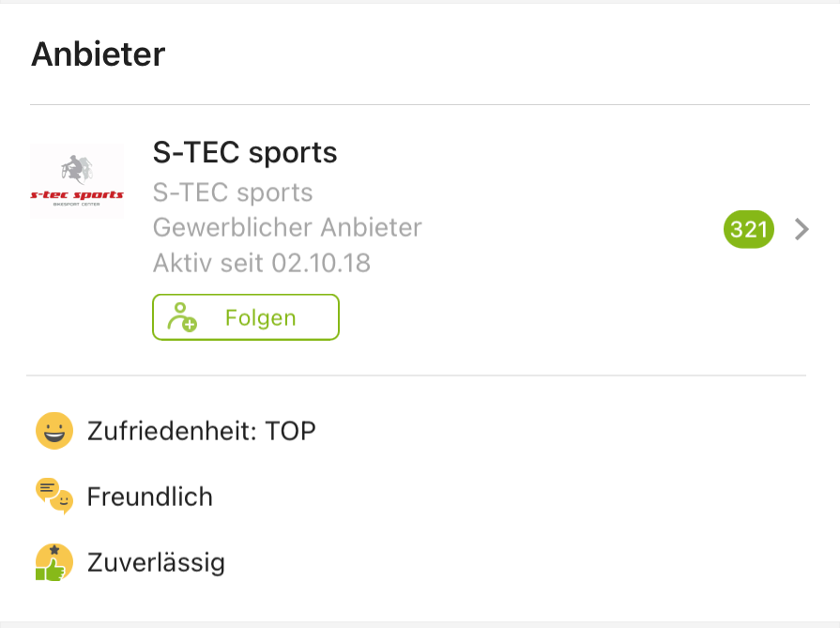The width and height of the screenshot is (840, 628).
Task: Click the gray S-TEC sports subtitle
Action: point(233,192)
